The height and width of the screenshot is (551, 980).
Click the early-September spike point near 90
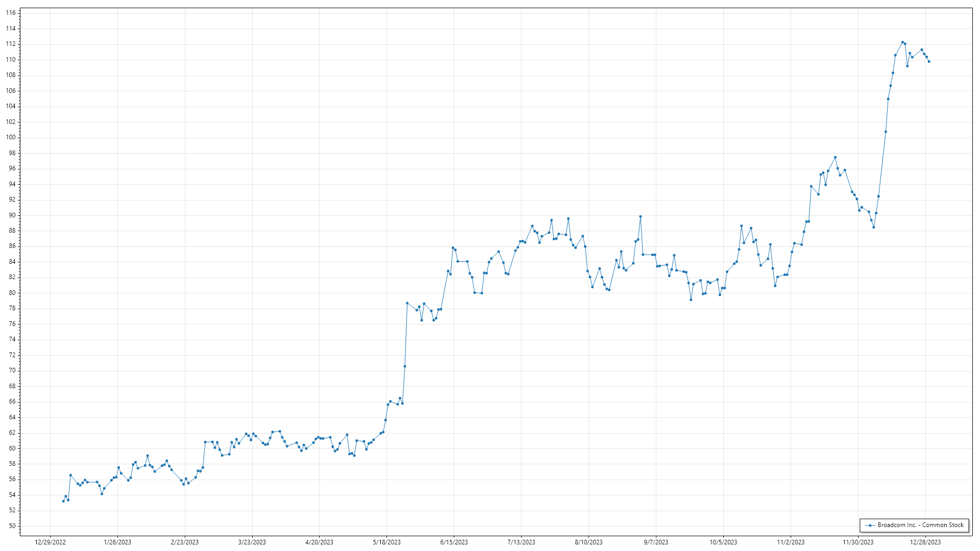[x=641, y=216]
